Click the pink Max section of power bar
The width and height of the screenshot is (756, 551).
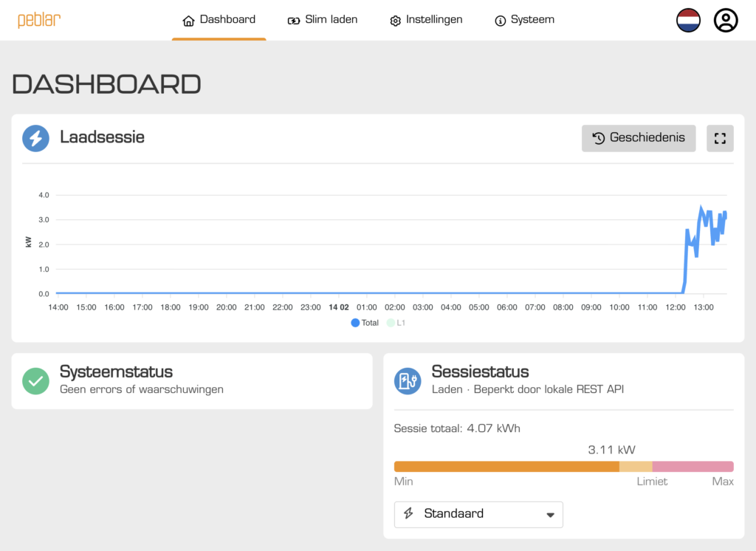[693, 467]
